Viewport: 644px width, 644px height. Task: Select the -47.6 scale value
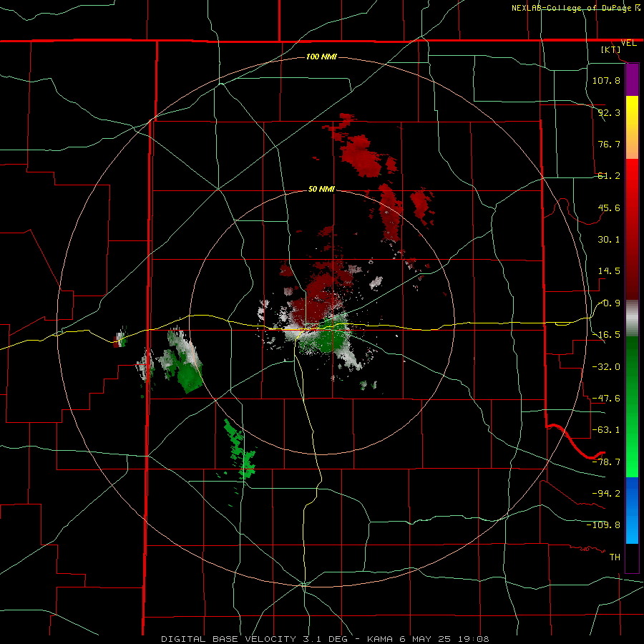pyautogui.click(x=606, y=399)
